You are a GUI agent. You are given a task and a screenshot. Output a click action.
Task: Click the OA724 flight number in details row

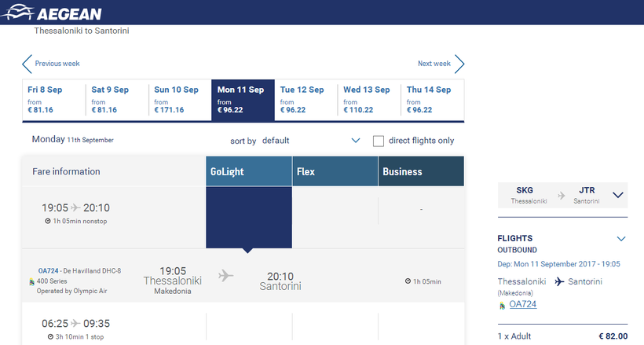[49, 271]
